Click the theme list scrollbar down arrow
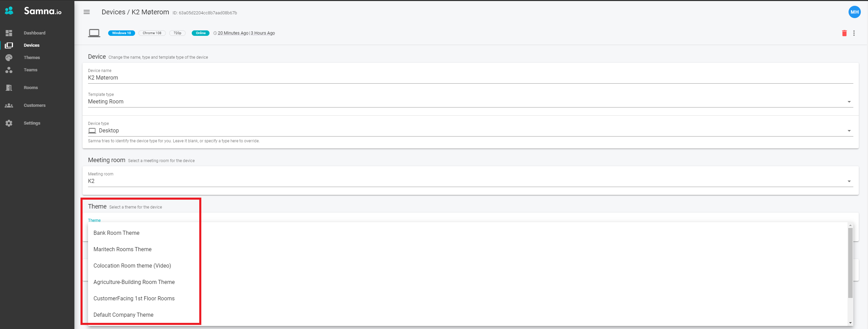The width and height of the screenshot is (868, 329). point(850,323)
